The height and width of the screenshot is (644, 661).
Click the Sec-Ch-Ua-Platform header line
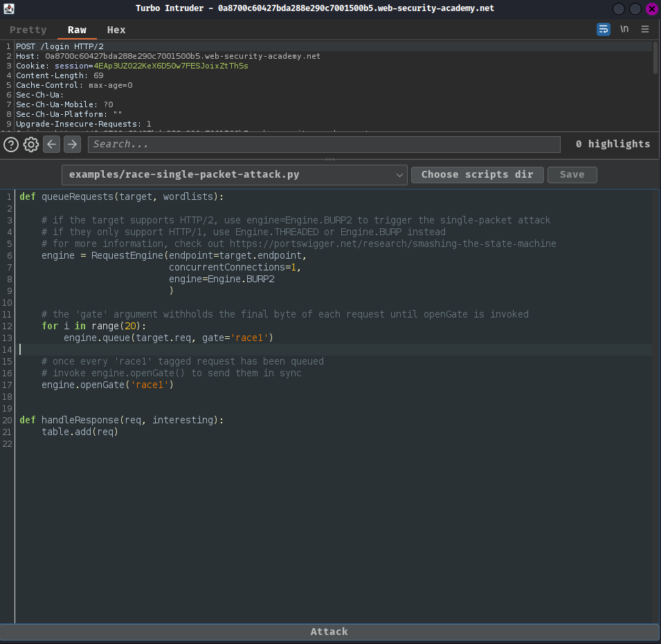(69, 114)
